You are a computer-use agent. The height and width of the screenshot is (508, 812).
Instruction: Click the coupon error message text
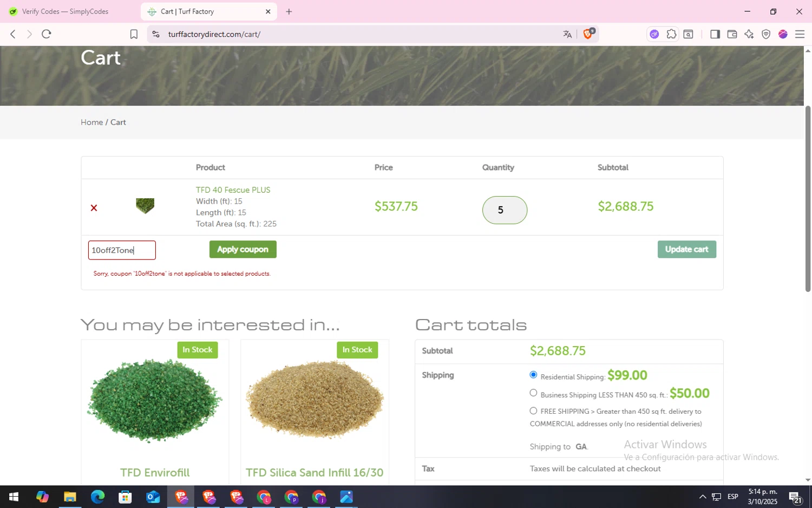coord(182,274)
